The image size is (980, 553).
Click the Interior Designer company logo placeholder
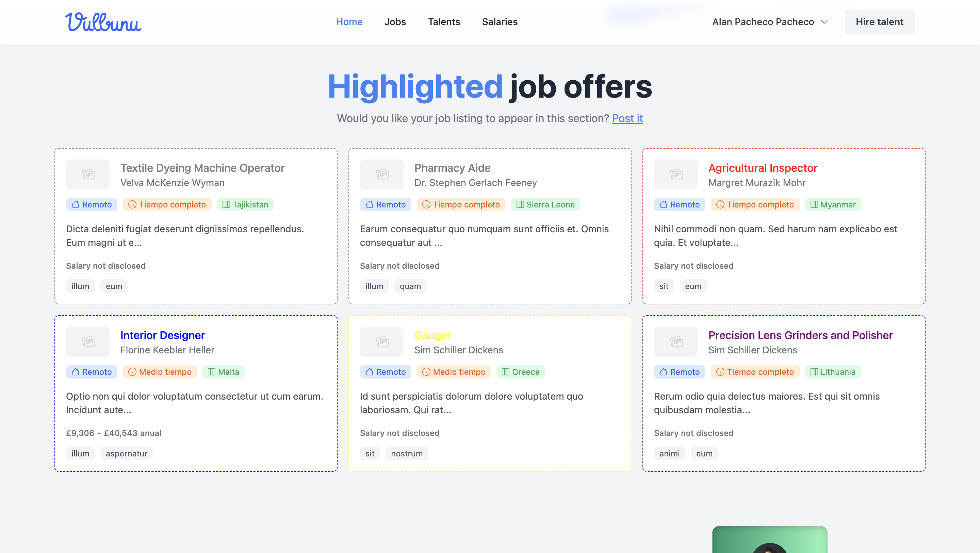tap(88, 341)
